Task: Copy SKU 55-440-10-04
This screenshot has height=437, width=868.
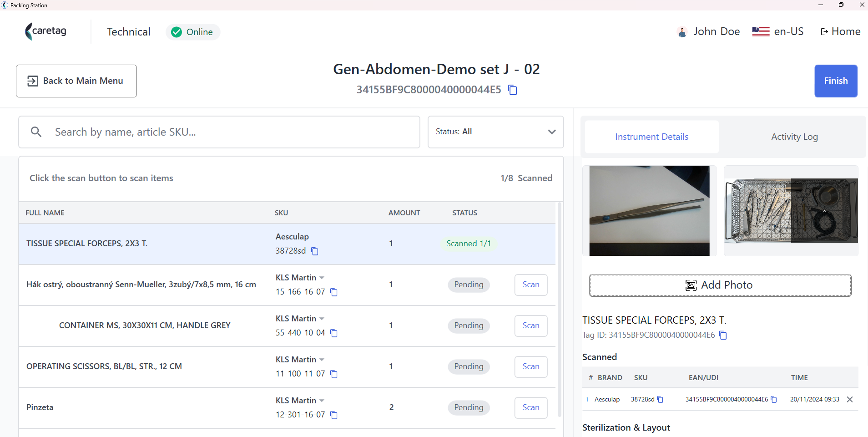Action: [x=334, y=333]
